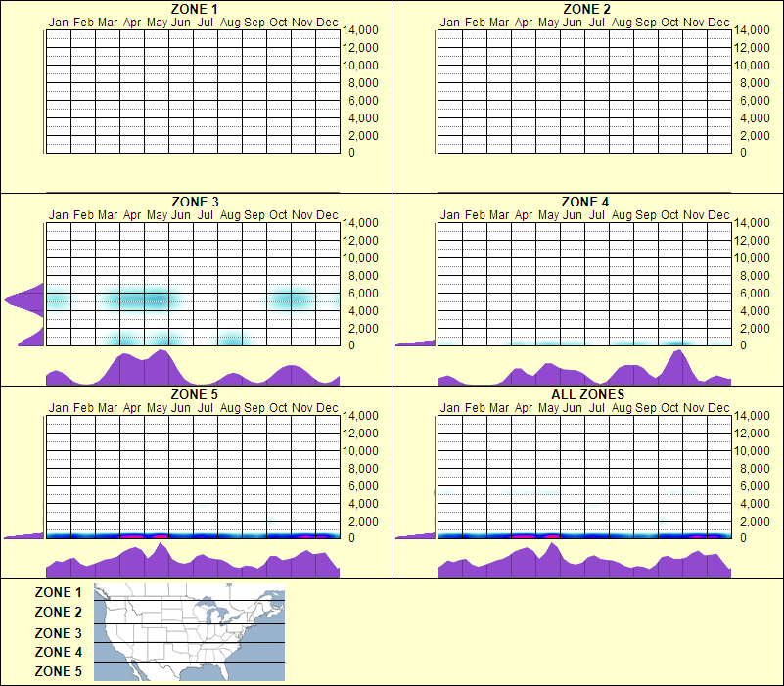Viewport: 784px width, 686px height.
Task: Click the Jan month label on ZONE 1
Action: tap(54, 22)
